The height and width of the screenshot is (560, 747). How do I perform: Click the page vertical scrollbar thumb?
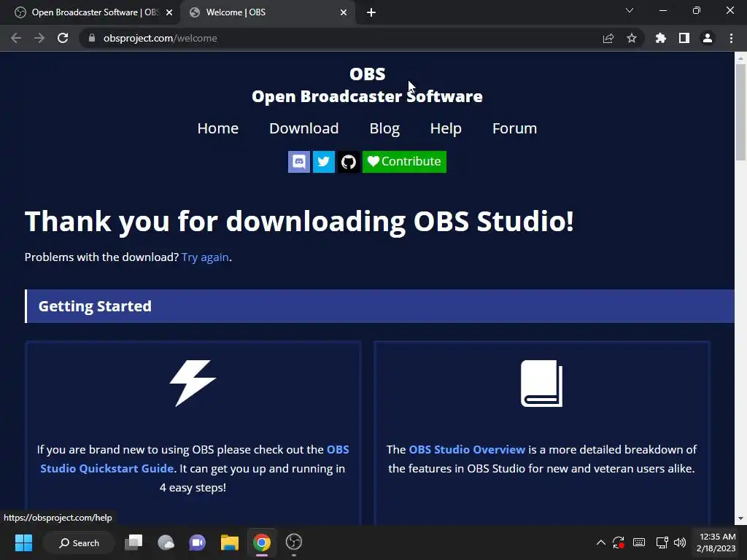click(740, 112)
